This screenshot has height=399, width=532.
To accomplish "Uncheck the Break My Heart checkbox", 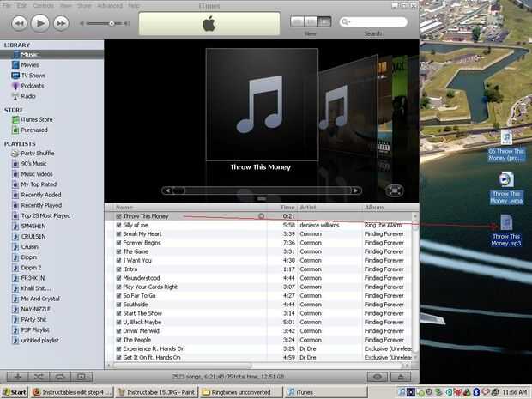I will tap(118, 233).
